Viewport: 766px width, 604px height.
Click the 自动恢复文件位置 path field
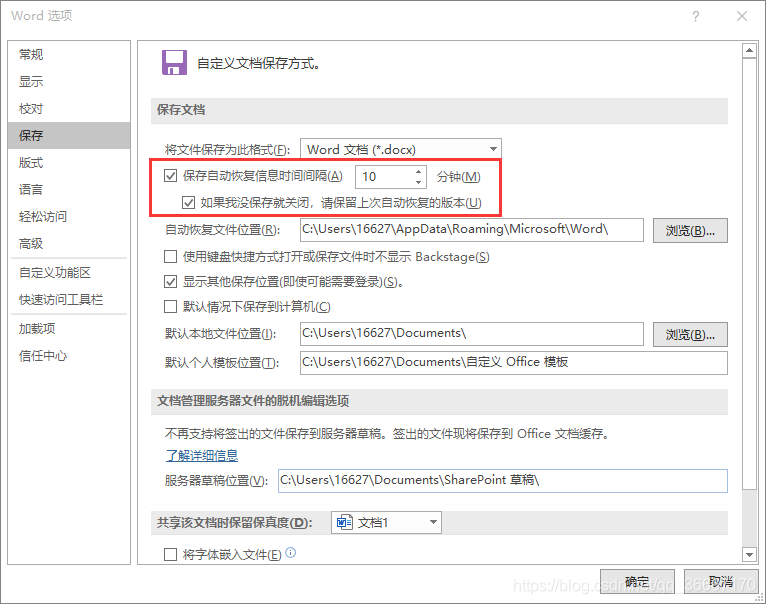(x=471, y=230)
